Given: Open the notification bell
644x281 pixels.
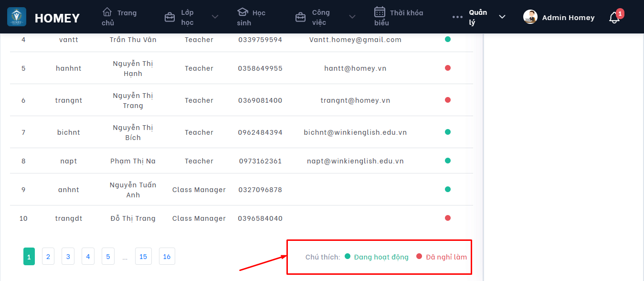Looking at the screenshot, I should (x=614, y=18).
